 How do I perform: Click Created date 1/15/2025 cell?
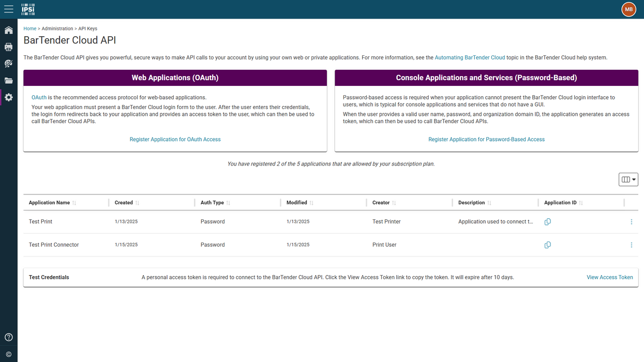126,245
